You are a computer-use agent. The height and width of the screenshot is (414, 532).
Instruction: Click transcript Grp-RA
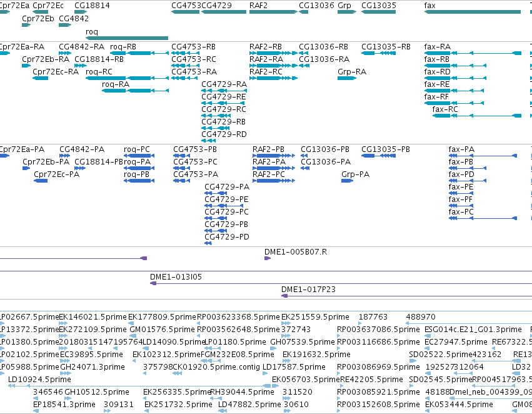(352, 72)
